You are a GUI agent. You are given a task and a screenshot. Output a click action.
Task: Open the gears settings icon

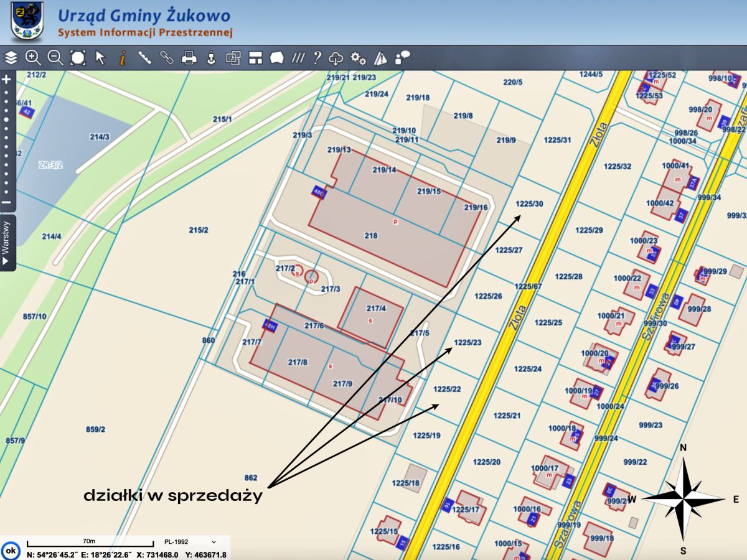coord(358,58)
